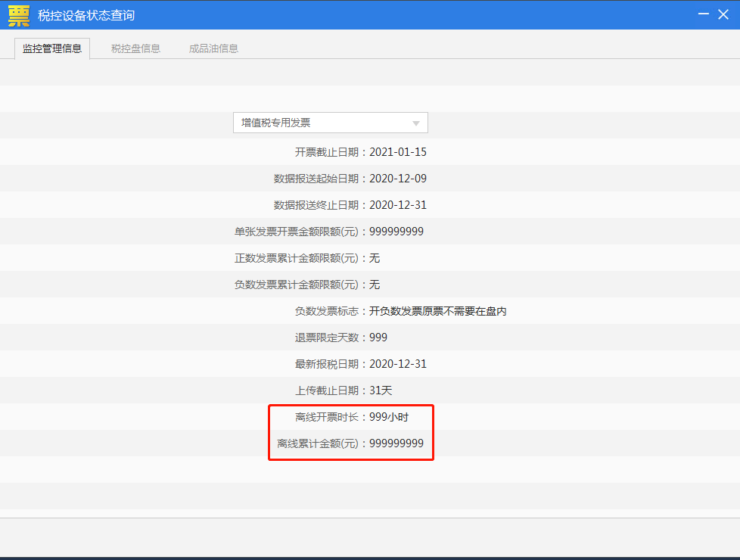Click the 离线开票时长 label
Screen dimensions: 740x560
click(x=327, y=417)
